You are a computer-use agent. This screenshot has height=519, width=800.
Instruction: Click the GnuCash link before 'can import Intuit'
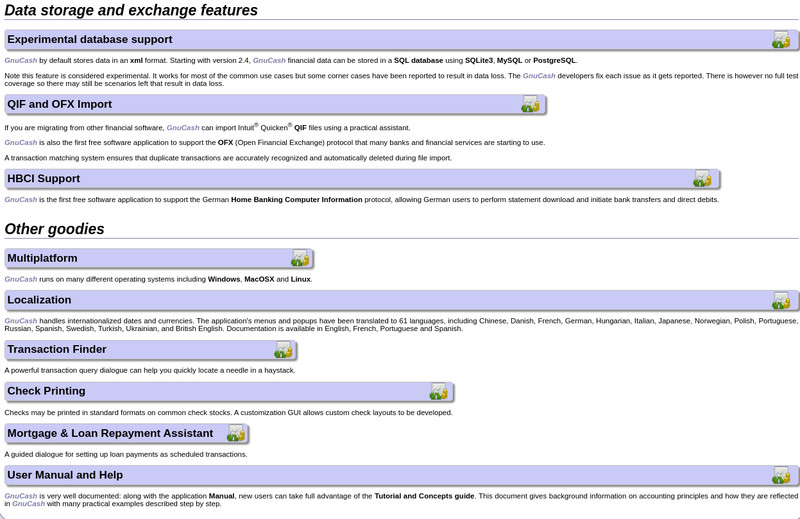(183, 128)
